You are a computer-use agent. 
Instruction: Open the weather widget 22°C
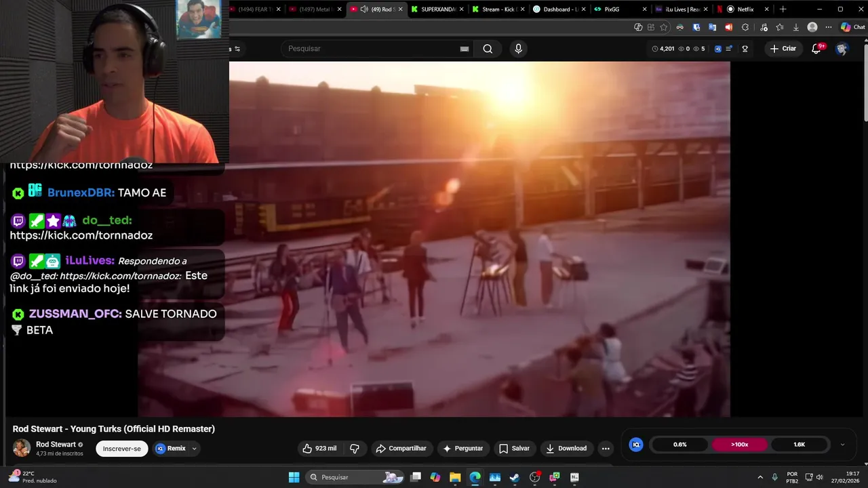tap(33, 477)
